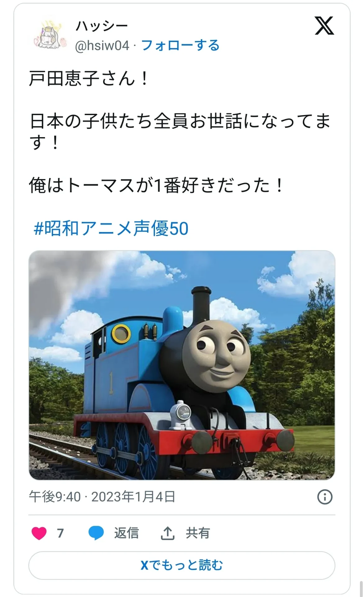Click the like count 7
The width and height of the screenshot is (364, 597).
point(60,533)
